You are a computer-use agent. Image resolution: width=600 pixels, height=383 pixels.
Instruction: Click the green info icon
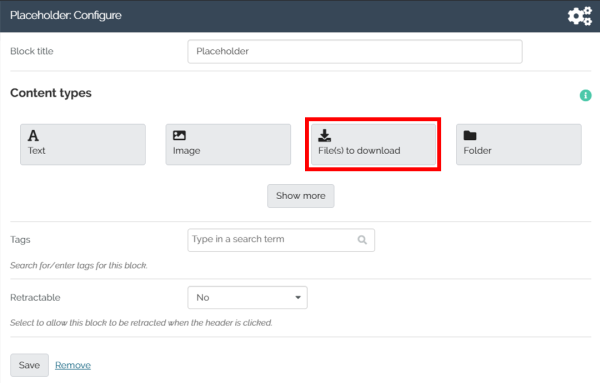click(585, 95)
